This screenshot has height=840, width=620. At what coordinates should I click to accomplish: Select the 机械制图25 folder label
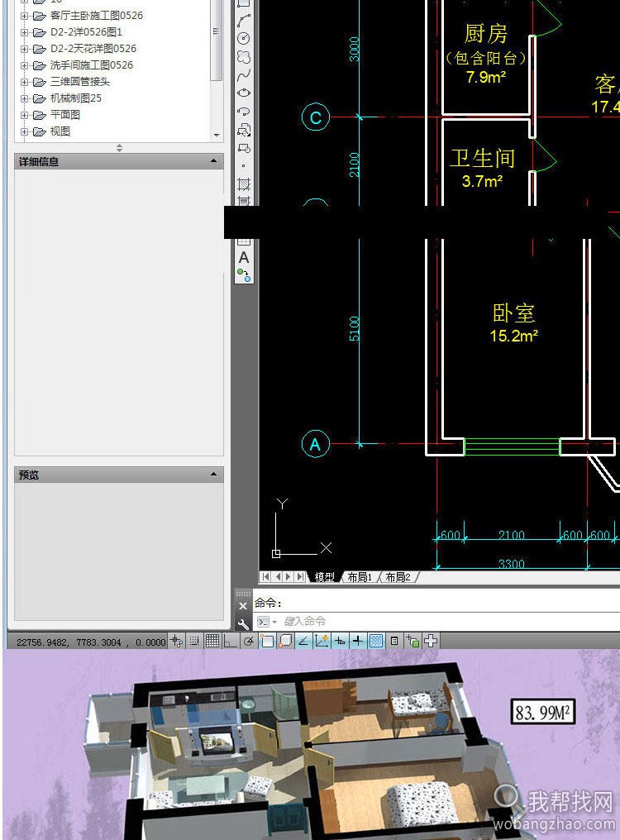[x=75, y=98]
